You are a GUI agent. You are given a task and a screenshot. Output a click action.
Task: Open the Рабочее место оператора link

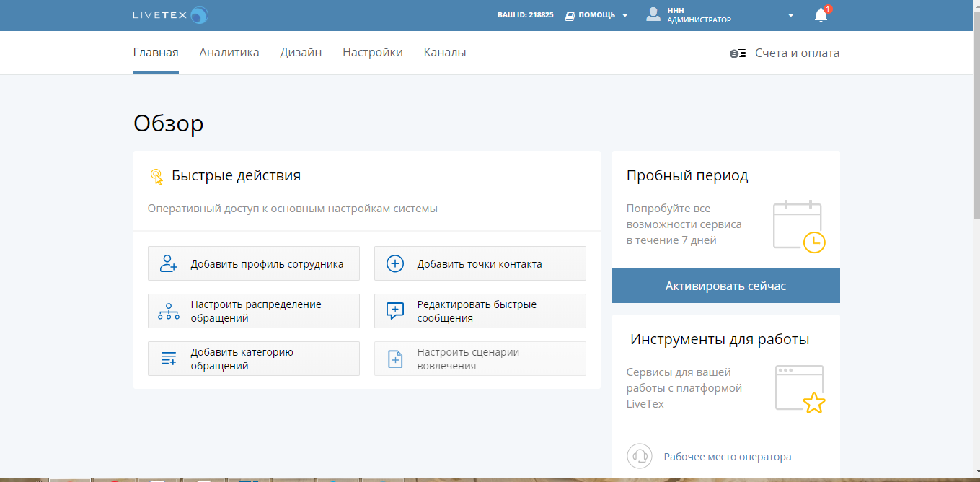tap(728, 456)
